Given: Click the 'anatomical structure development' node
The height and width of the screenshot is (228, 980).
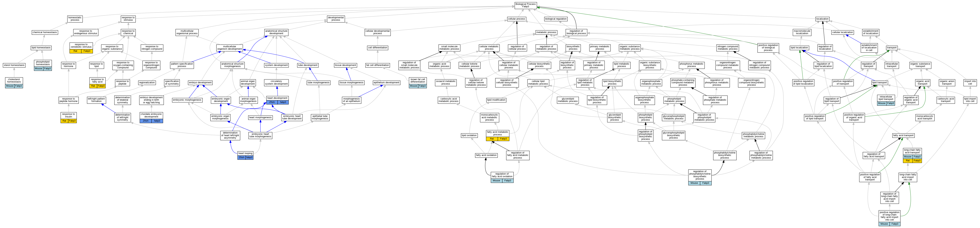Looking at the screenshot, I should coord(276,32).
